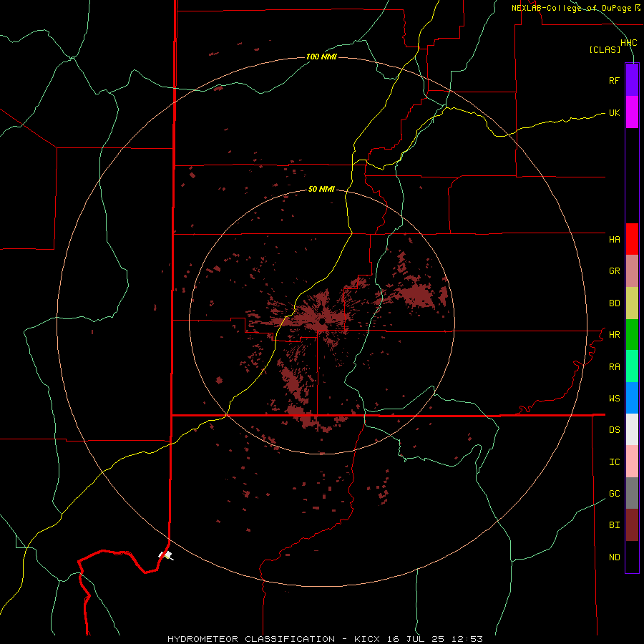Viewport: 644px width, 644px height.
Task: Click the "HYDROMETEOR CLASSIFICATION" title text
Action: click(251, 639)
